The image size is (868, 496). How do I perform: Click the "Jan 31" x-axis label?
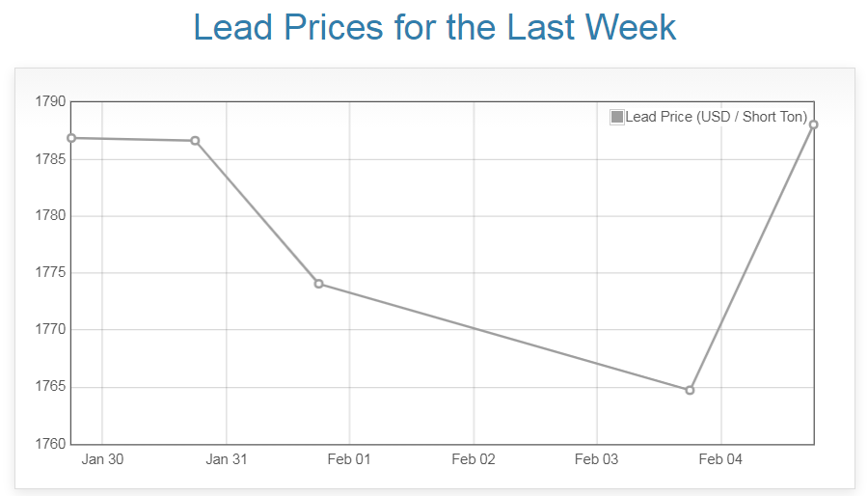(226, 459)
